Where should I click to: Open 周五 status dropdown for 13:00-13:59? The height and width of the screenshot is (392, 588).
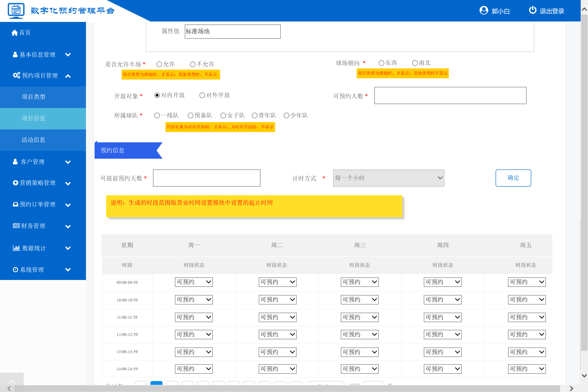[527, 352]
